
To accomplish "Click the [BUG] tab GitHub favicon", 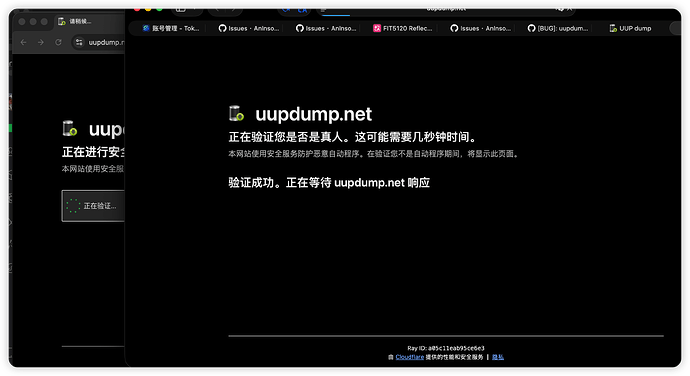I will pyautogui.click(x=532, y=28).
